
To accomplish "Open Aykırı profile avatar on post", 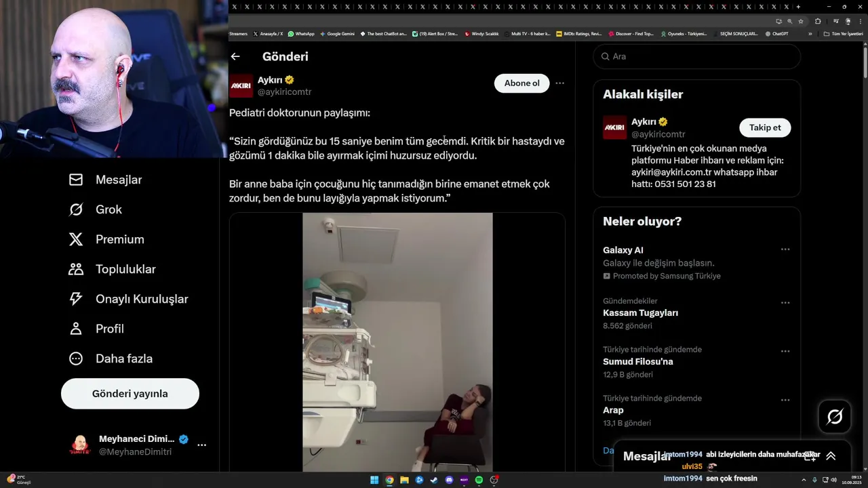I will 241,86.
